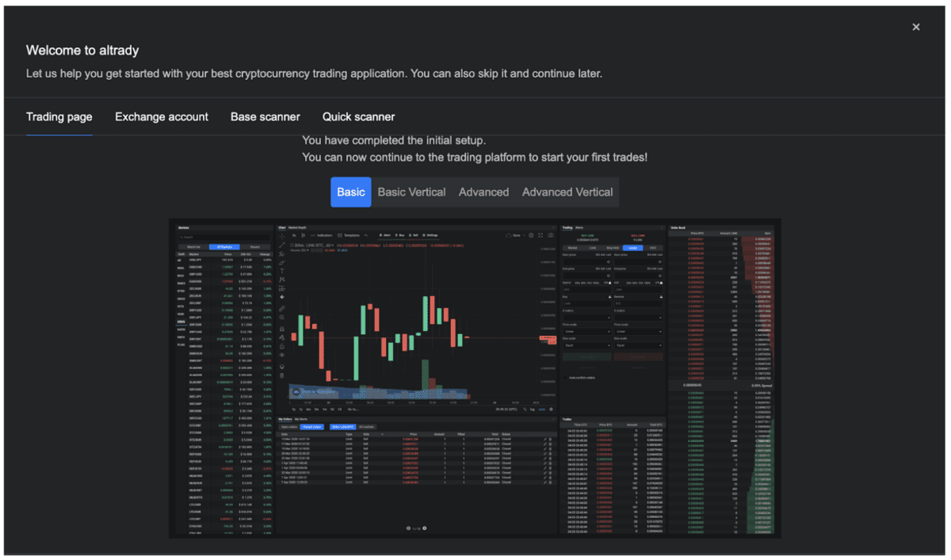951x560 pixels.
Task: Select the Quick scanner tab
Action: pos(358,116)
